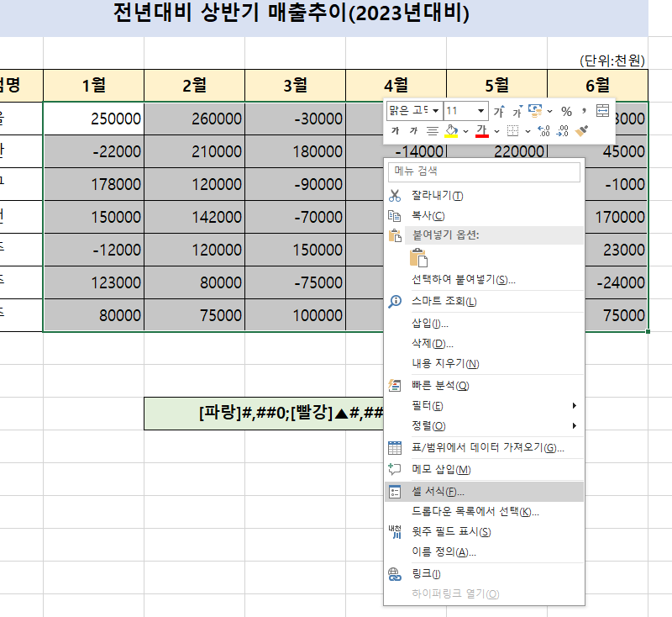672x617 pixels.
Task: Select 잘라내기(T) from context menu
Action: point(485,196)
